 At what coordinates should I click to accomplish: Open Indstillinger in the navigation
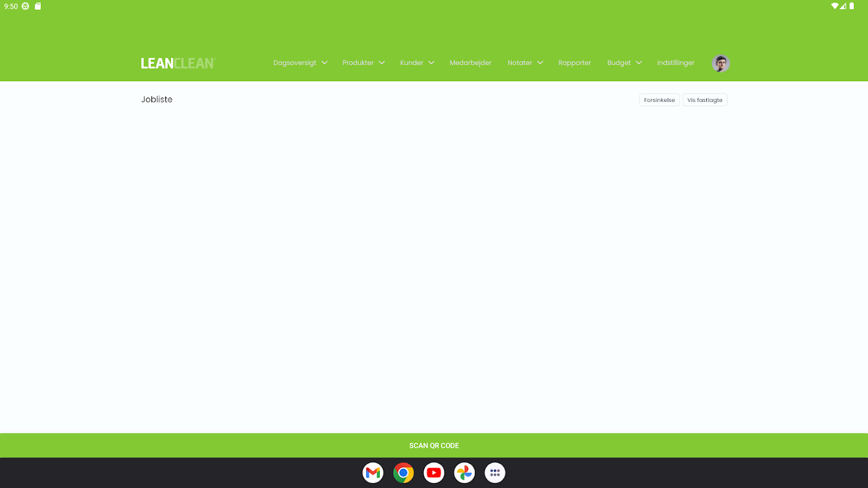point(676,63)
